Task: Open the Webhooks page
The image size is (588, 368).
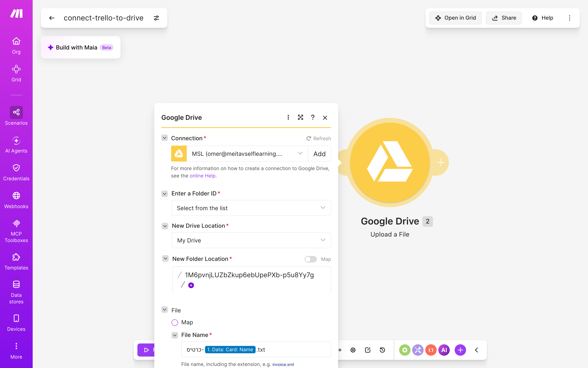Action: point(16,200)
